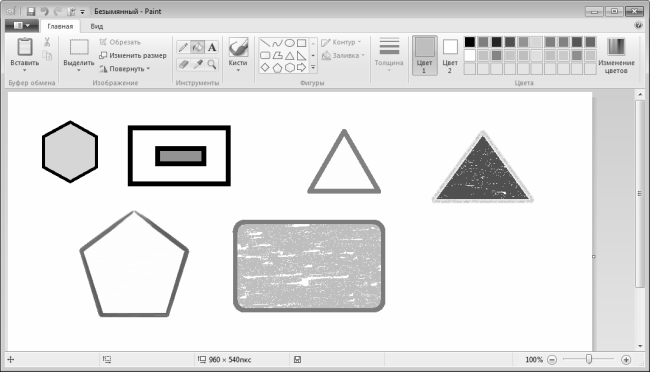Pick the black color swatch

[x=470, y=42]
